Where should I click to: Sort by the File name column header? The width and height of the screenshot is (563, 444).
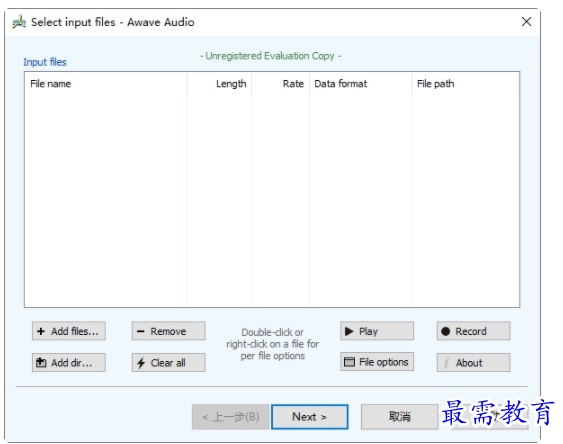(106, 84)
